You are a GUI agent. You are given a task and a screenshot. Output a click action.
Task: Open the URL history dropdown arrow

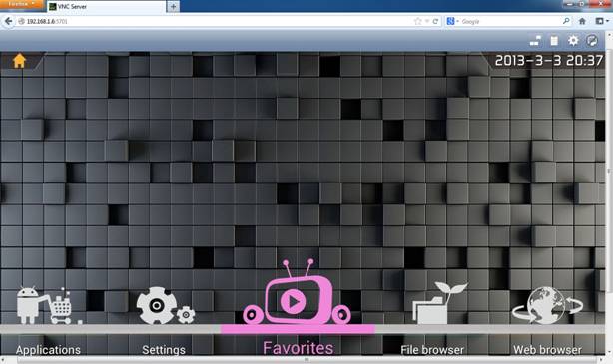tap(427, 21)
